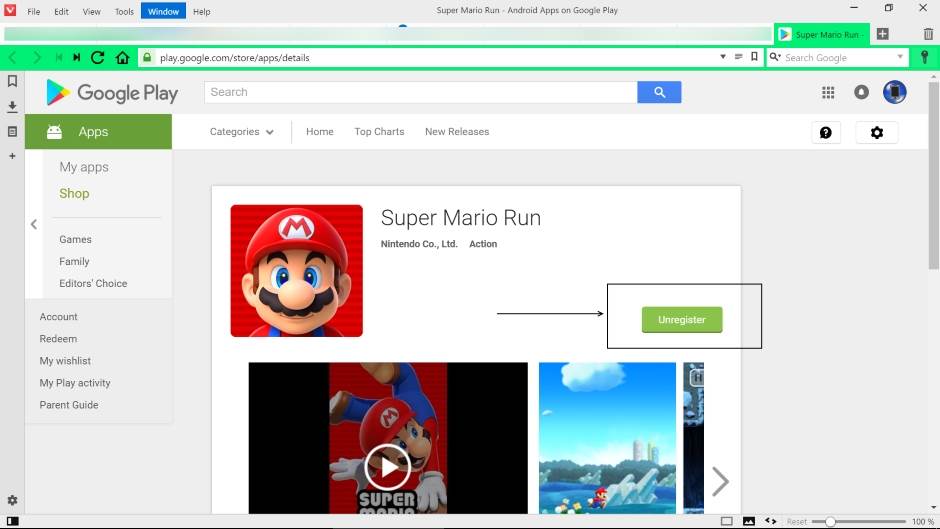Viewport: 940px width, 529px height.
Task: Expand the Categories dropdown
Action: (x=242, y=132)
